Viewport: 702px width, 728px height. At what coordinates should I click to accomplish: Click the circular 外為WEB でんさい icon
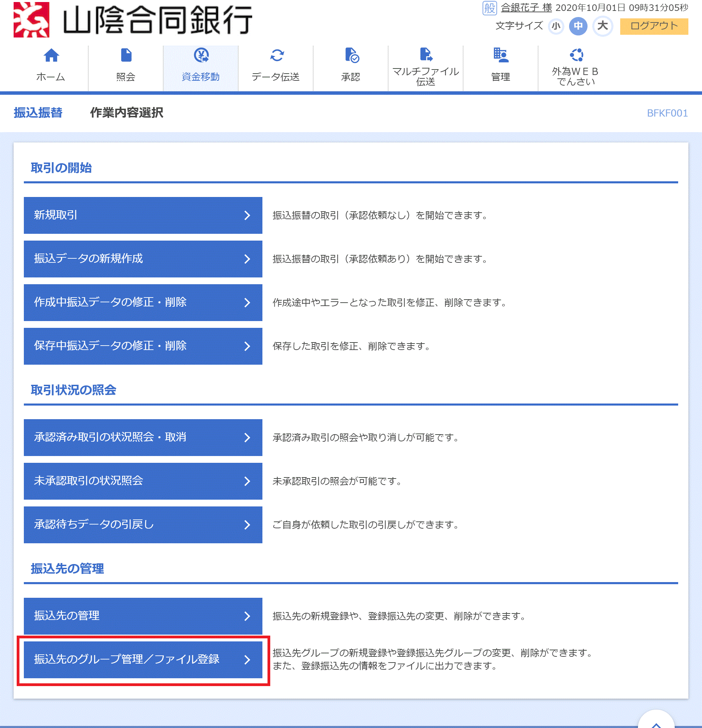pos(577,55)
